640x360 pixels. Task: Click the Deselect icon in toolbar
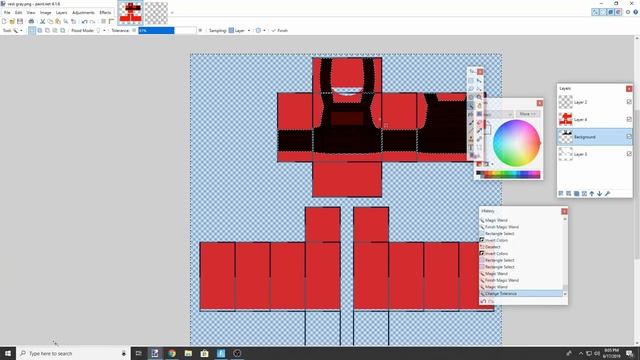(x=73, y=21)
